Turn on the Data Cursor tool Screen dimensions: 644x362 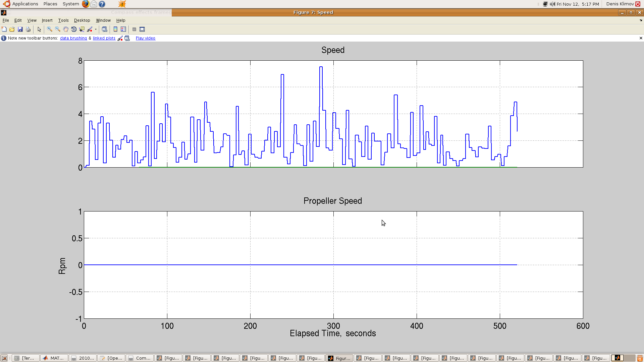tap(82, 29)
